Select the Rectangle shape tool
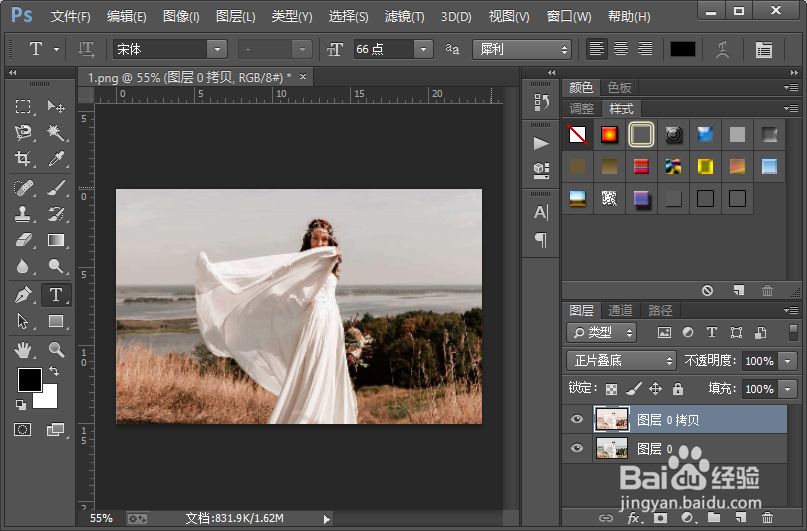This screenshot has height=531, width=807. tap(56, 321)
